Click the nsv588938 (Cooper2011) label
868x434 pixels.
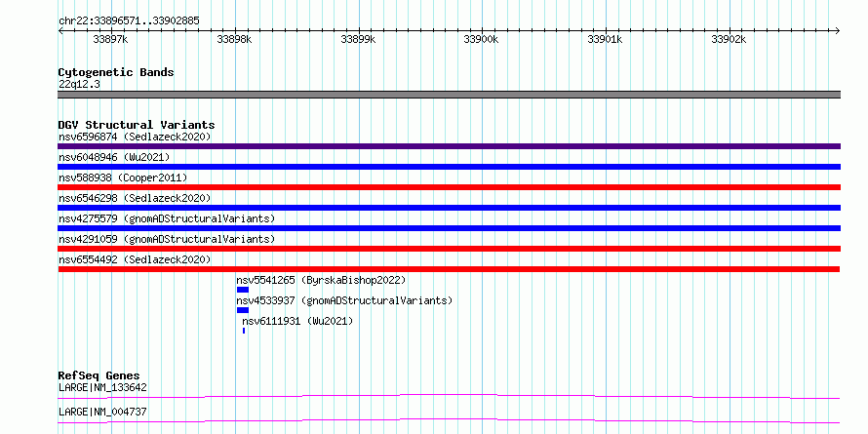123,178
